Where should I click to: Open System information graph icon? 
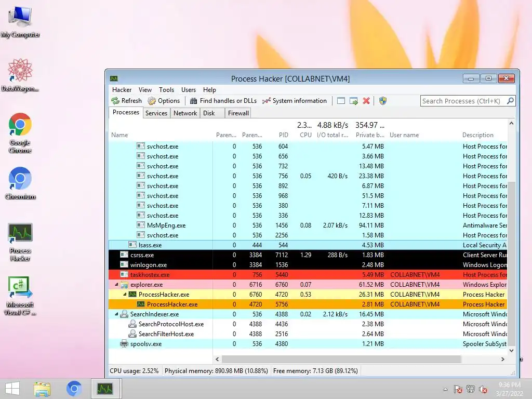click(x=267, y=101)
